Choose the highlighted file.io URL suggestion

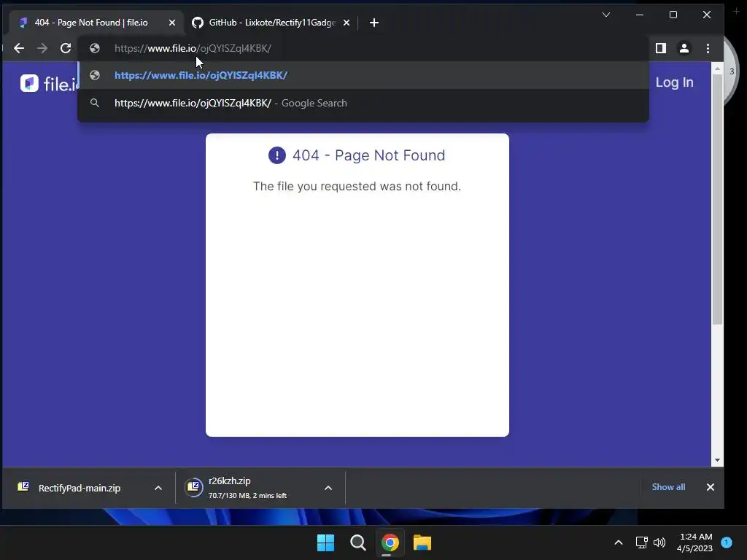363,75
